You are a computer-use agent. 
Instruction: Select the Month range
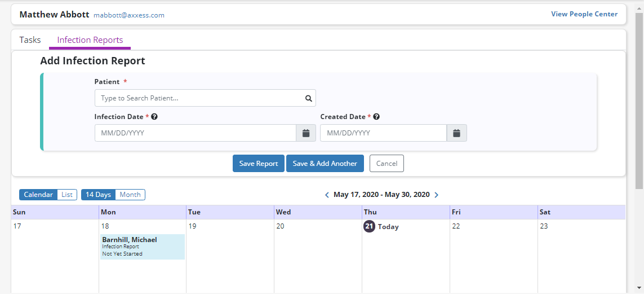[130, 195]
